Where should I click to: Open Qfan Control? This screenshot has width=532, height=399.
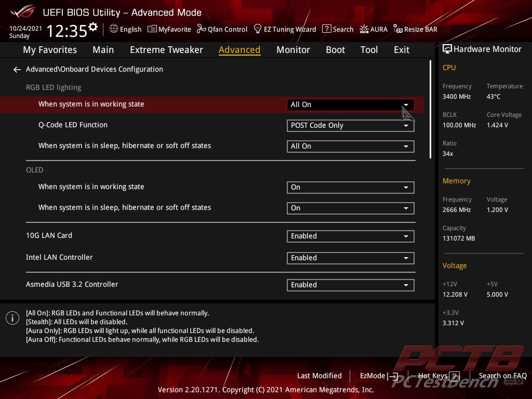(x=222, y=29)
